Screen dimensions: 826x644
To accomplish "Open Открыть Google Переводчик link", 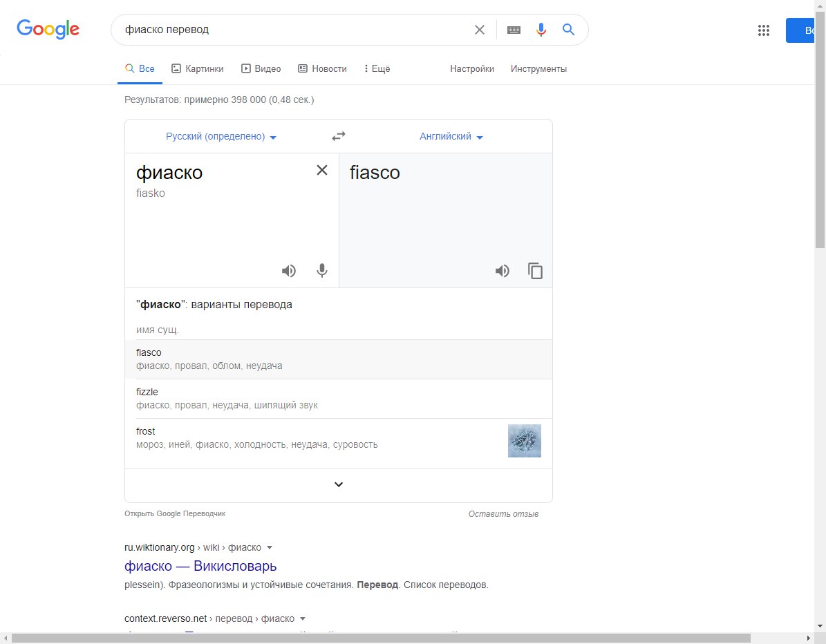I will coord(175,513).
